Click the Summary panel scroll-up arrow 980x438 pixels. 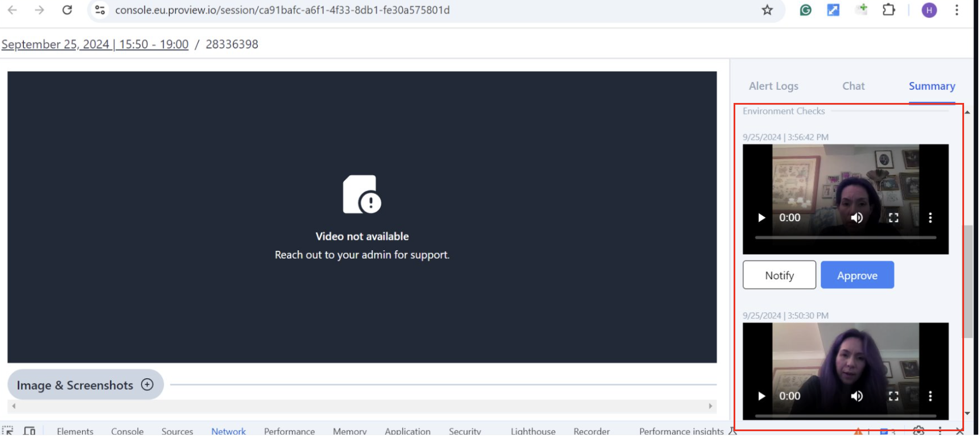tap(967, 113)
